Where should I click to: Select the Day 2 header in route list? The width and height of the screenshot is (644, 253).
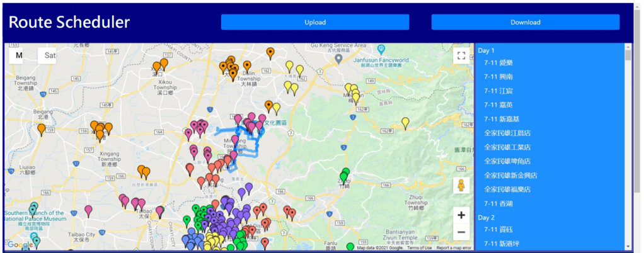coord(486,217)
